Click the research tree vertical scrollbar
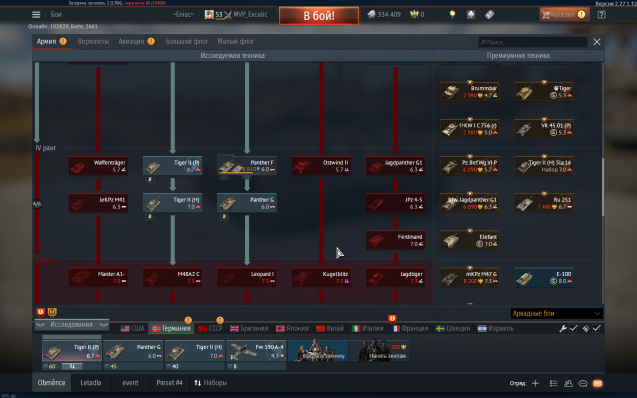 coord(602,187)
